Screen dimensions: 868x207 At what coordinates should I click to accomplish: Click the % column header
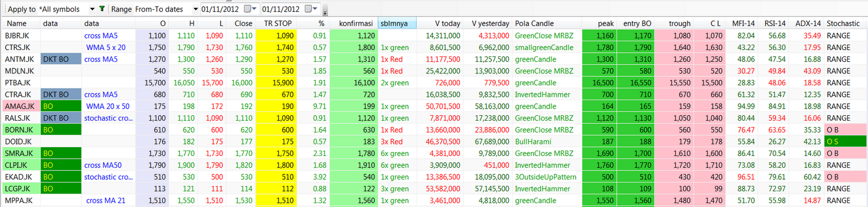(x=313, y=23)
